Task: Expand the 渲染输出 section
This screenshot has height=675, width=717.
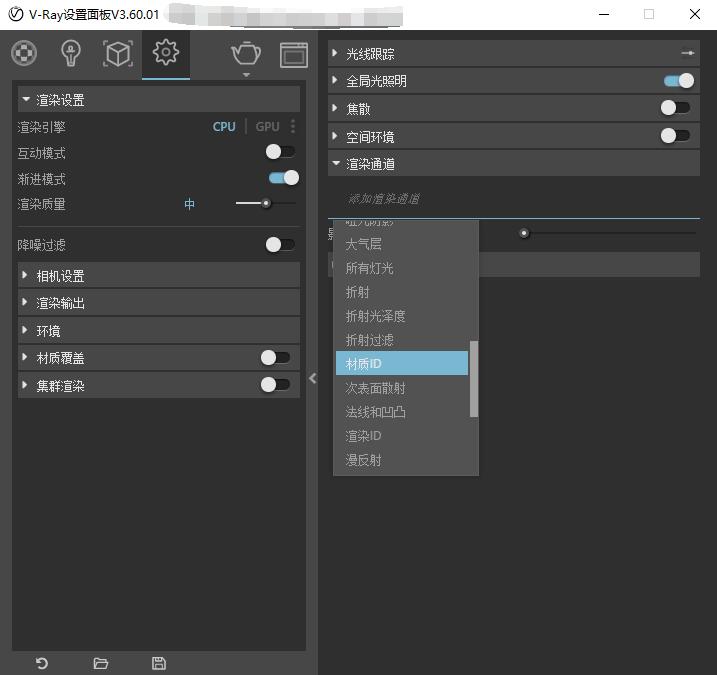Action: 60,303
